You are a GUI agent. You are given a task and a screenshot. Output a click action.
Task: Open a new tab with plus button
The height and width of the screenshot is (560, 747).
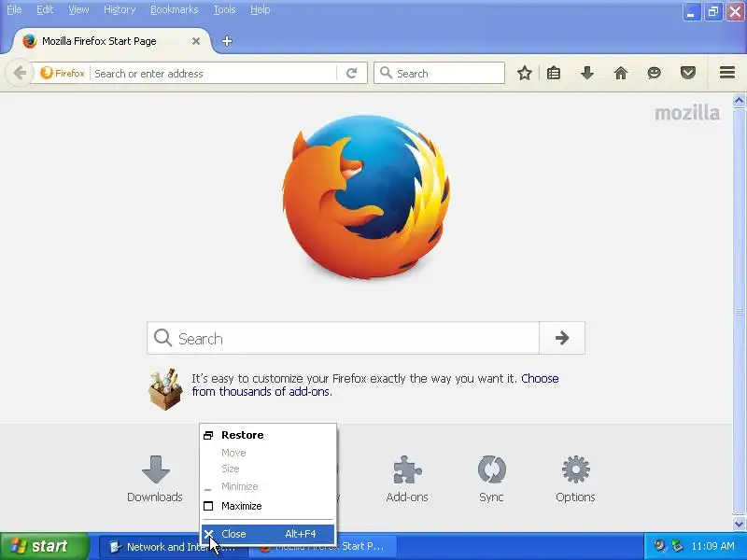pyautogui.click(x=227, y=41)
